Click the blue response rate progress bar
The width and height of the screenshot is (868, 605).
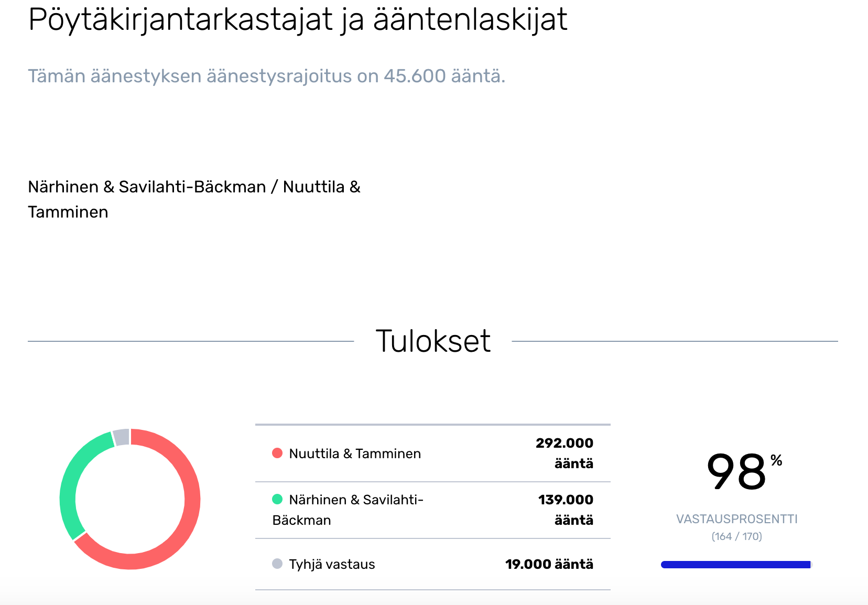point(736,565)
